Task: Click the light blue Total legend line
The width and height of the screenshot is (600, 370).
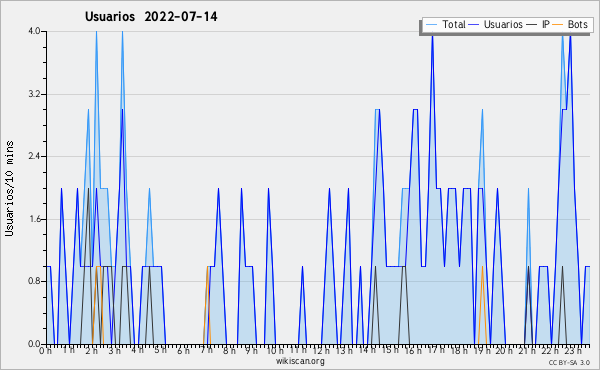Action: click(431, 24)
